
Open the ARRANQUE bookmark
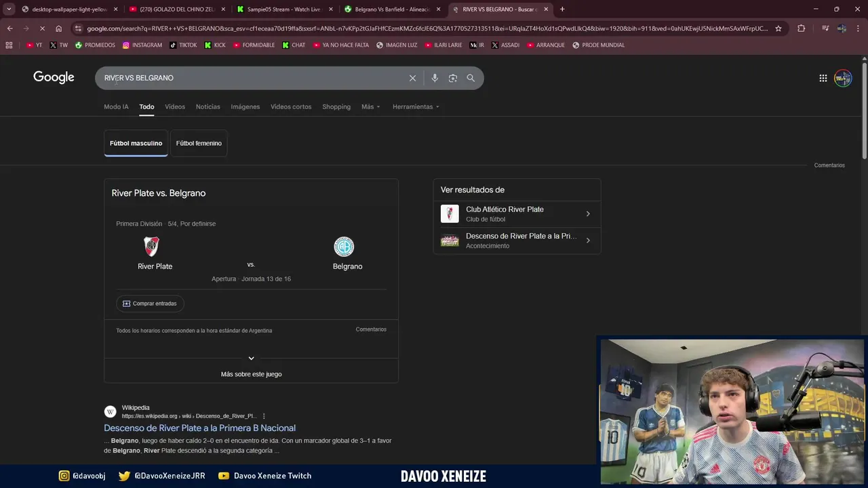(545, 45)
